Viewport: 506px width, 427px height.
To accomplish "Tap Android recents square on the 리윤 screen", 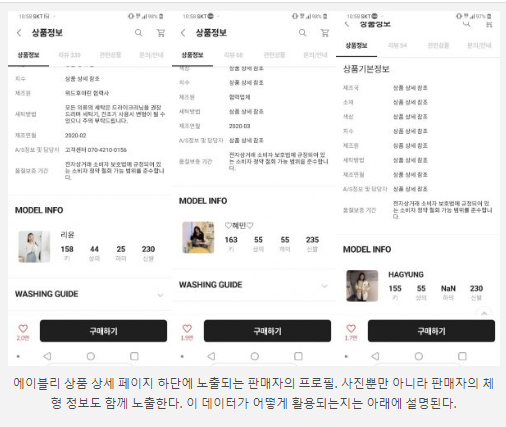I will 134,356.
